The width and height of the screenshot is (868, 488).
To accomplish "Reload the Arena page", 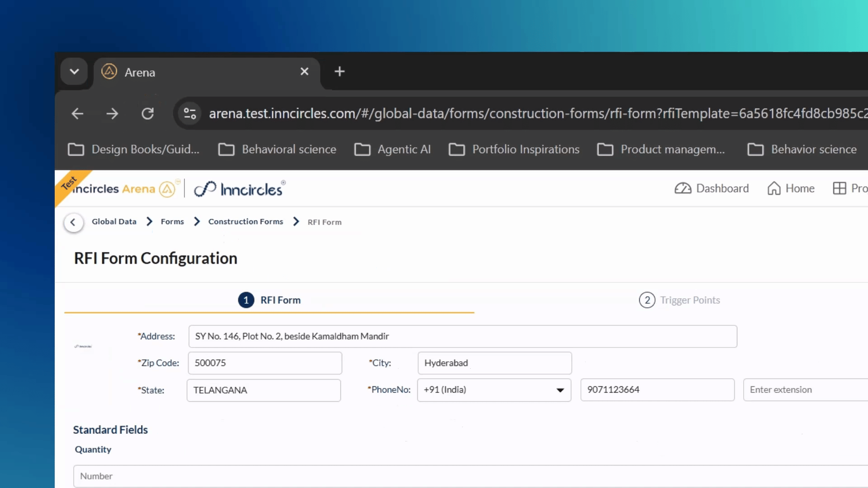I will [x=148, y=113].
